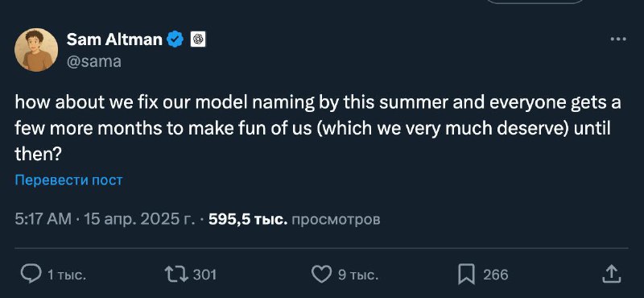The height and width of the screenshot is (298, 644).
Task: Click the 301 reposts count
Action: [x=204, y=275]
